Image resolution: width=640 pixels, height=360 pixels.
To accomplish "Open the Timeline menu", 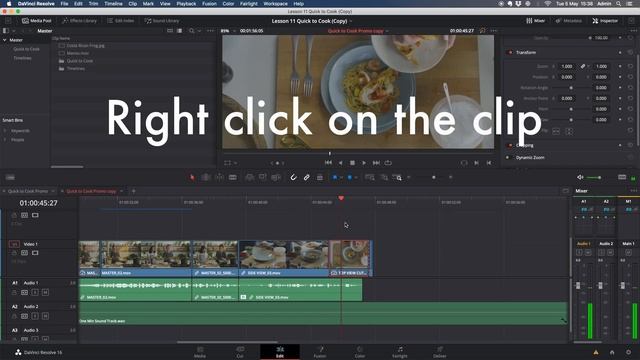I will click(113, 4).
